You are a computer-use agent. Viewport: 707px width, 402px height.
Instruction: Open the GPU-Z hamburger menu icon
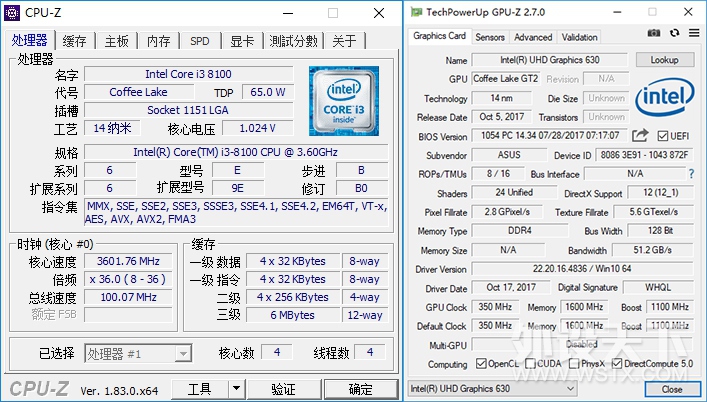[693, 33]
